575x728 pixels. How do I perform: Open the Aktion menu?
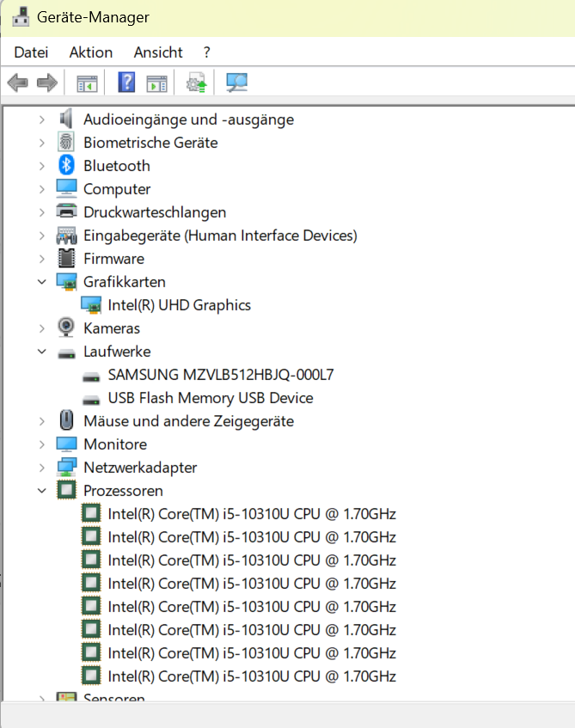91,52
